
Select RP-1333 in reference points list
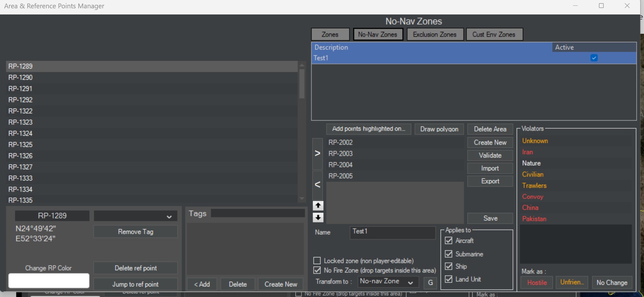(x=152, y=178)
